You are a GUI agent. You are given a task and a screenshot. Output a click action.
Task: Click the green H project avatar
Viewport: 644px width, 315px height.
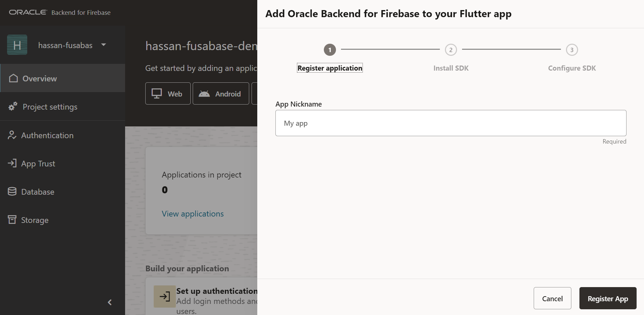point(17,45)
